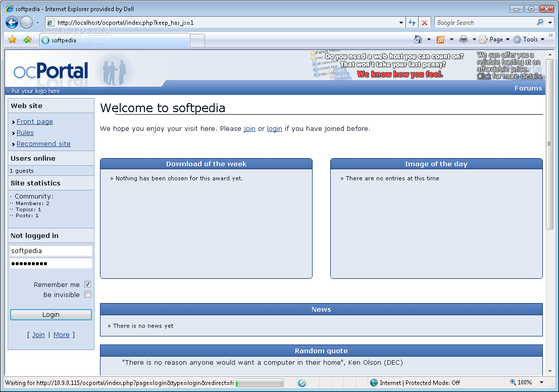Click the ocPortal logo
Viewport: 559px width, 392px height.
tap(50, 71)
